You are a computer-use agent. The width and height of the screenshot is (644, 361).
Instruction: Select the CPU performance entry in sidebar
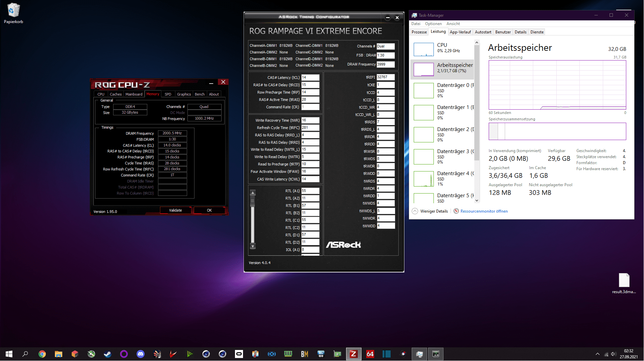442,48
